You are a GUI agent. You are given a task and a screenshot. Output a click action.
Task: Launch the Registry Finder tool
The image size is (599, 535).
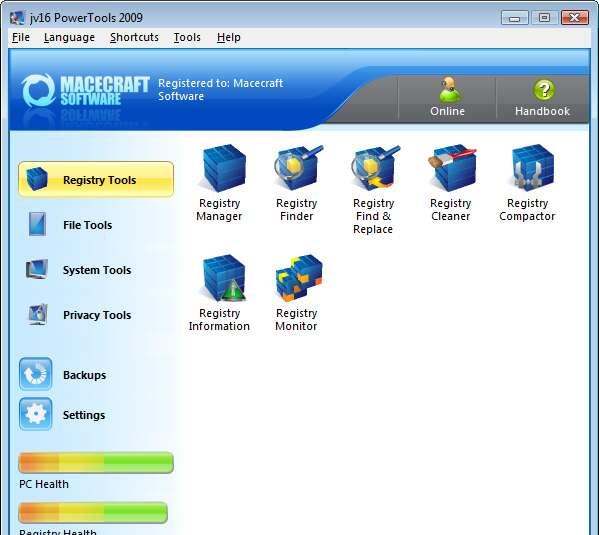pos(297,183)
